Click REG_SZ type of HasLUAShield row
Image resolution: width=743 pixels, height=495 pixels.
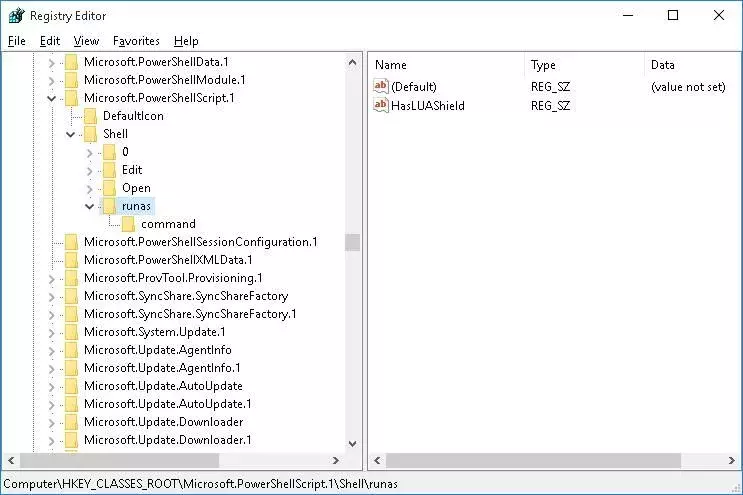pos(550,106)
